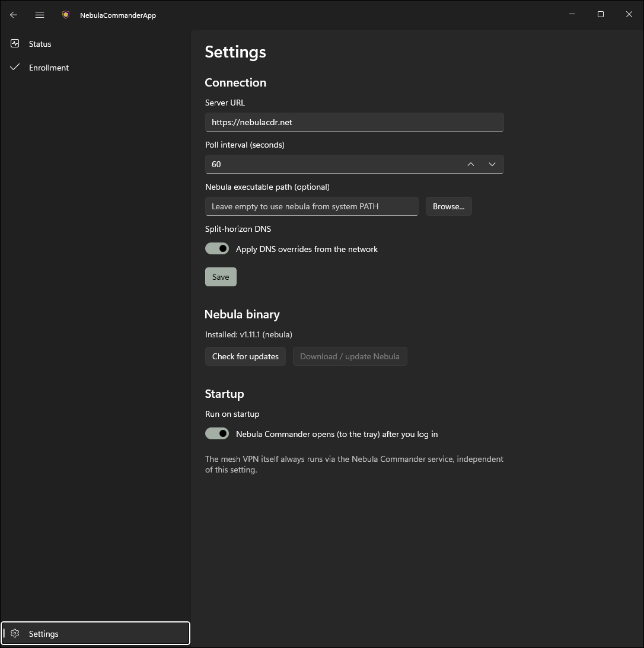The image size is (644, 648).
Task: Click Browse to pick Nebula executable
Action: coord(448,206)
